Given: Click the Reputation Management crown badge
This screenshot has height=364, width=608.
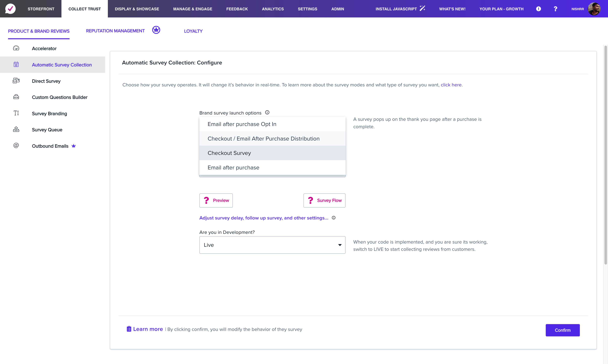Looking at the screenshot, I should coord(156,30).
